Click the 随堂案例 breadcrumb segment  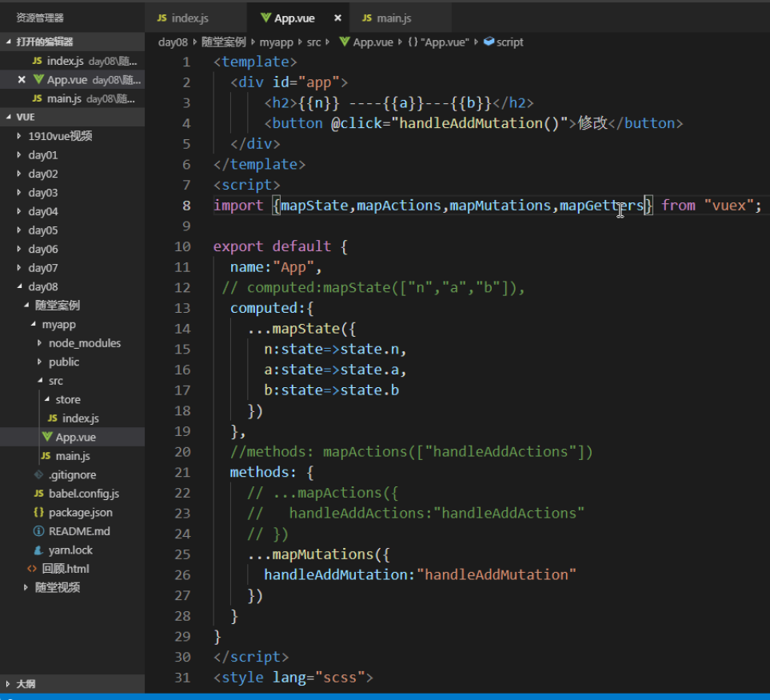coord(223,42)
